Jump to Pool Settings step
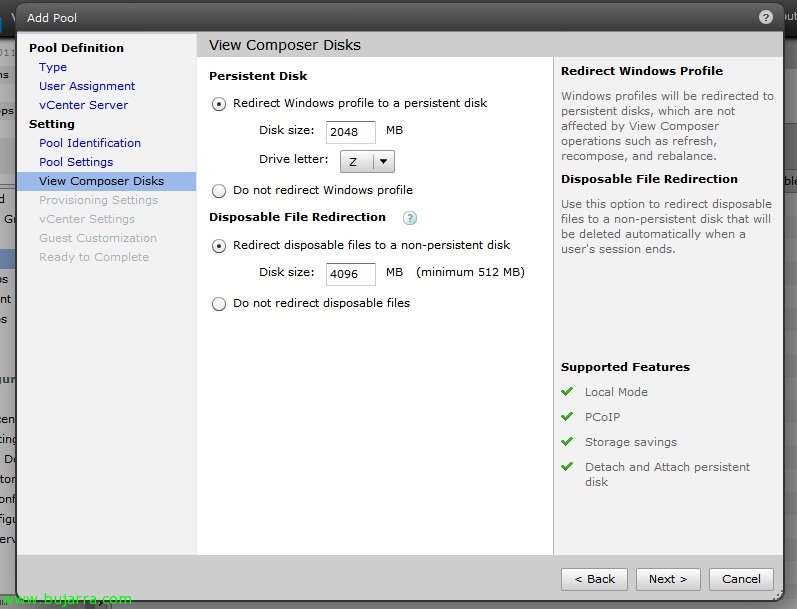797x609 pixels. [x=76, y=162]
